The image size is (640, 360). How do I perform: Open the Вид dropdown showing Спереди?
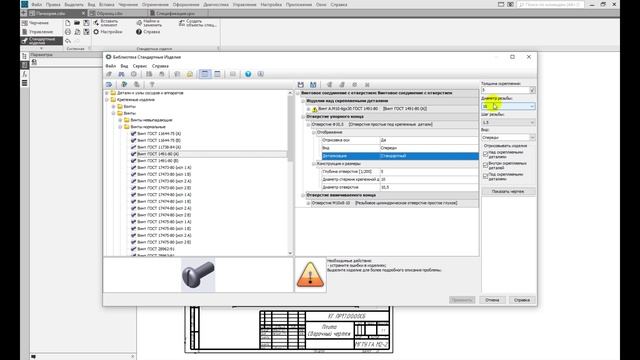[x=532, y=138]
